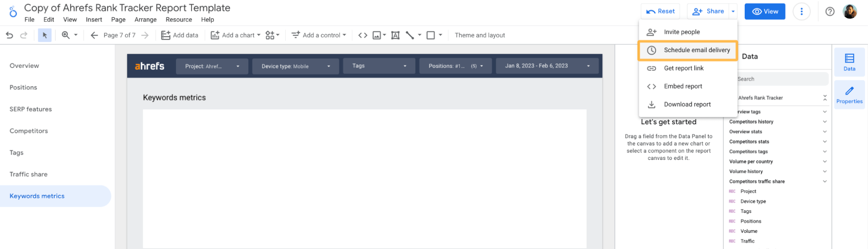Open the Traffic share page
868x249 pixels.
click(x=29, y=174)
